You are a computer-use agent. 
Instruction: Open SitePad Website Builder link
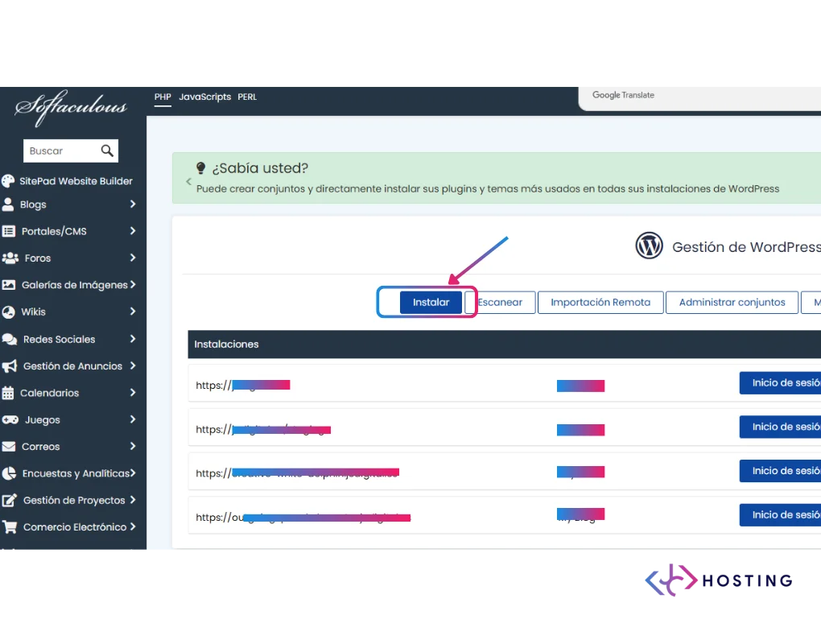point(76,181)
